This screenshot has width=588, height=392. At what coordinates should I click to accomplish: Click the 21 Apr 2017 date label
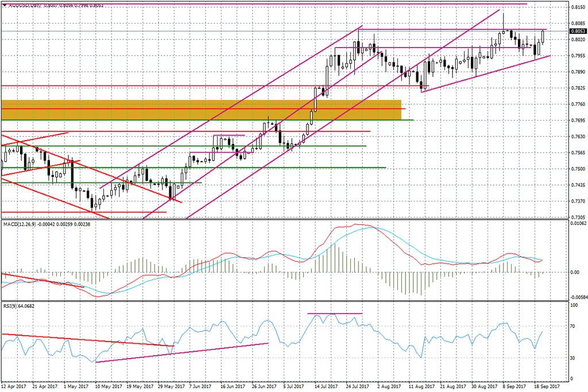pos(45,386)
